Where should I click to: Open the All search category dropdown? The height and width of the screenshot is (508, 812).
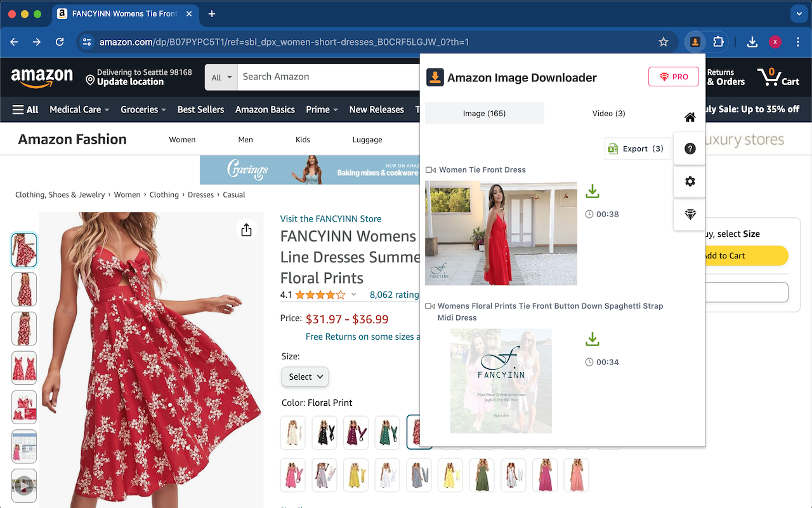[x=221, y=77]
